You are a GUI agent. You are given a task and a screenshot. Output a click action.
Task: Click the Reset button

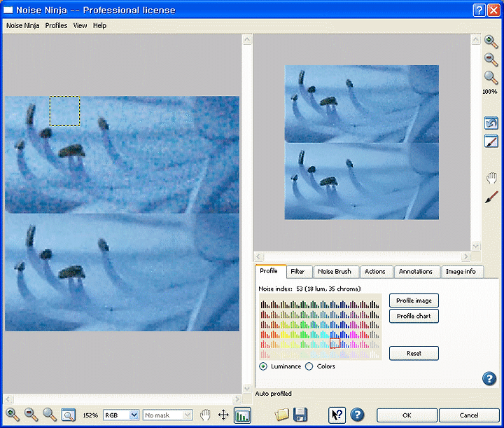pos(414,353)
